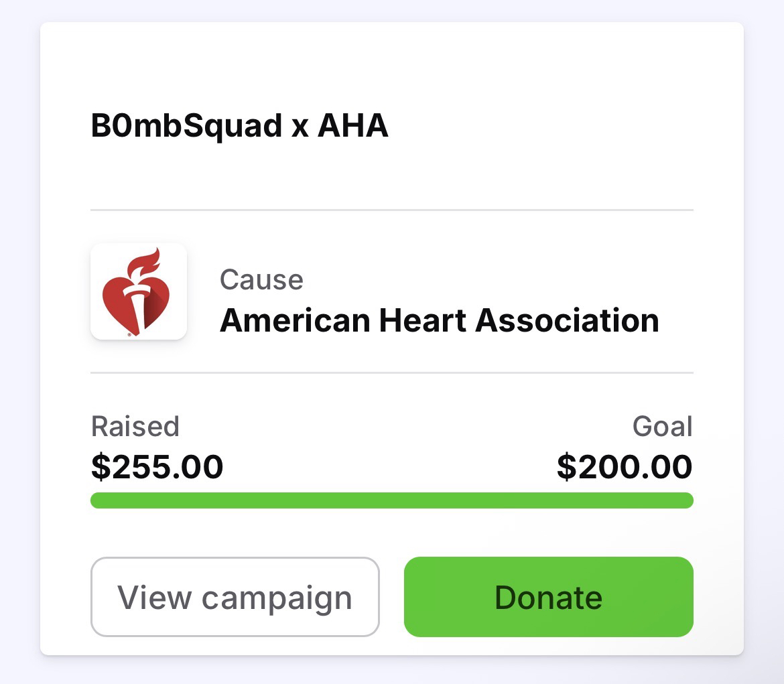Click the Raised label

tap(135, 426)
